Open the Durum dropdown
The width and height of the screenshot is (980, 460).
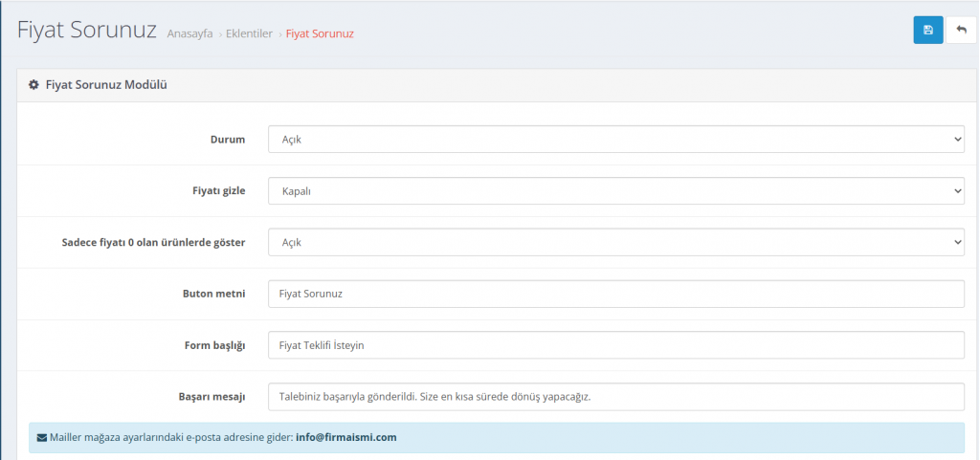pos(615,140)
